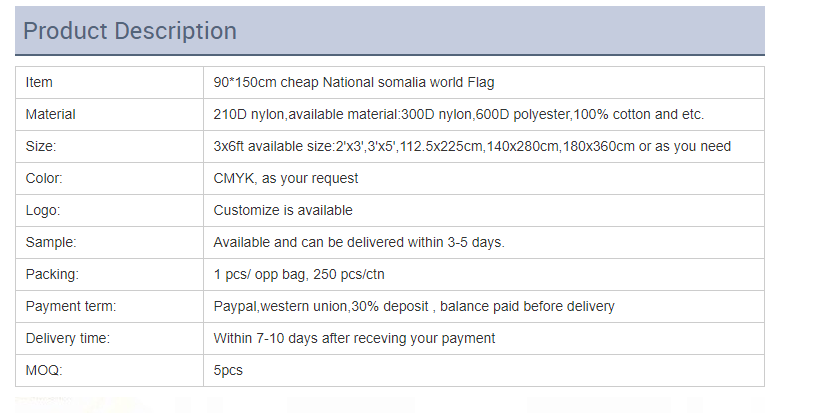Select the CMYK, as your request text
The height and width of the screenshot is (413, 826).
286,178
